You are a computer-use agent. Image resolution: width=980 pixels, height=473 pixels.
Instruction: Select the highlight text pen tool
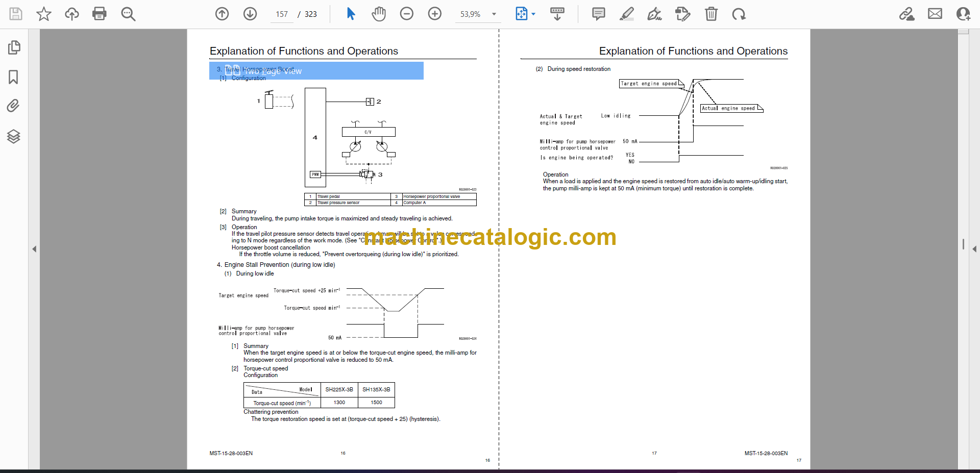point(627,14)
